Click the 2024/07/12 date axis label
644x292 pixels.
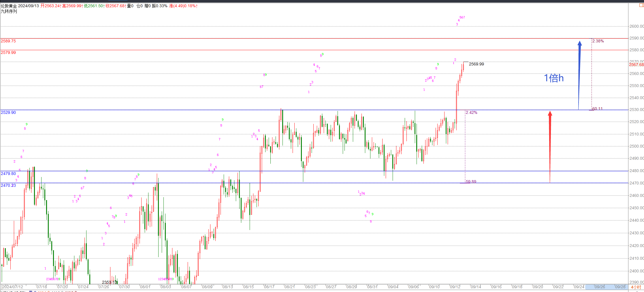(x=13, y=287)
